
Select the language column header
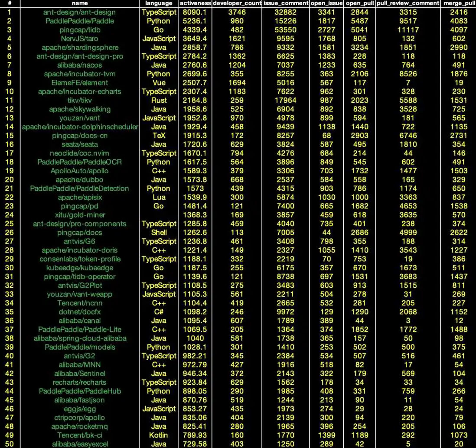159,3
